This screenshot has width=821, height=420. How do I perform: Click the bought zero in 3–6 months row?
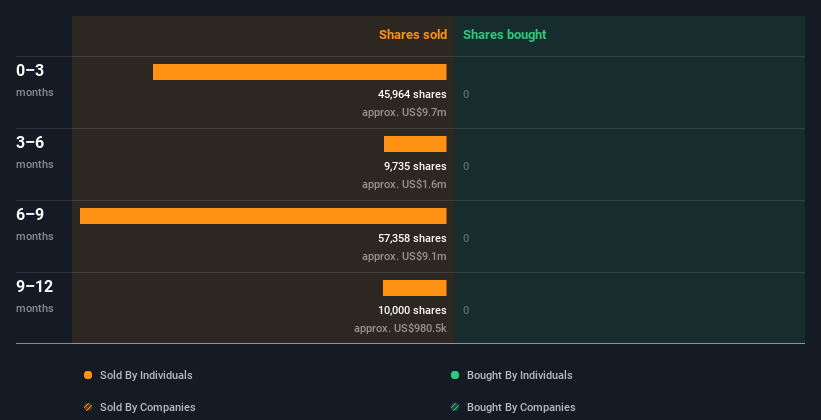[x=466, y=167]
